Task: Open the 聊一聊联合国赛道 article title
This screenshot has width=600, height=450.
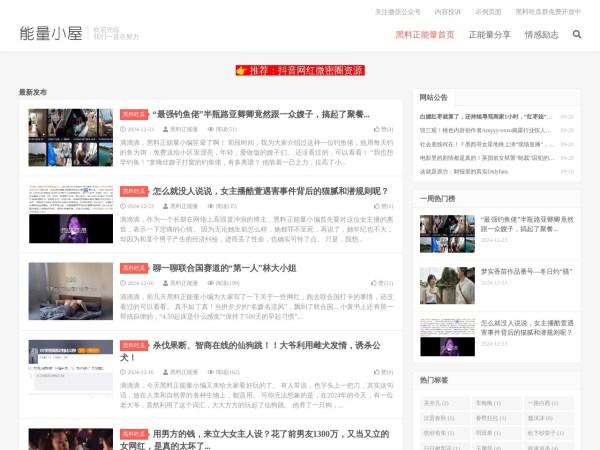Action: [x=225, y=268]
